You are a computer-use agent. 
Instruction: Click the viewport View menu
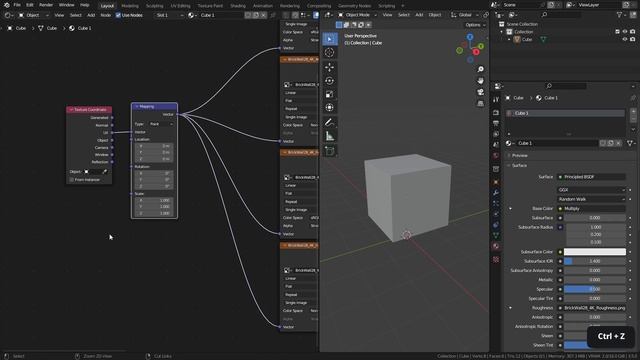[x=387, y=15]
